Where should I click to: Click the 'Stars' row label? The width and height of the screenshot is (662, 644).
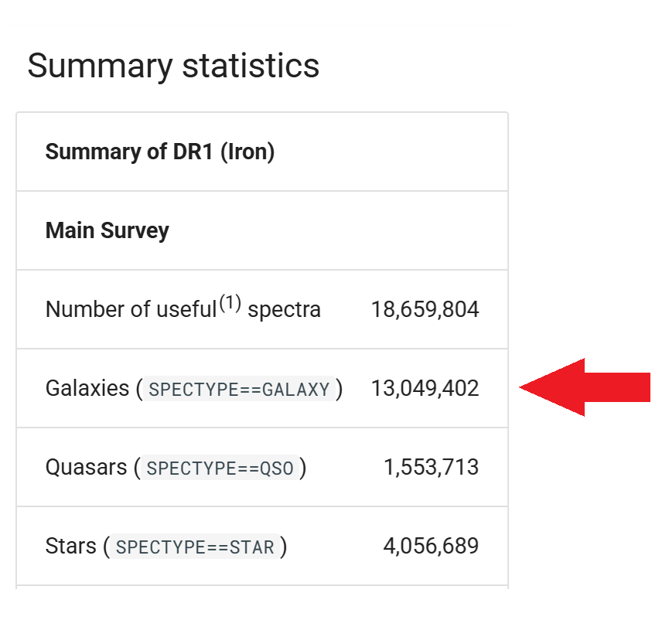tap(71, 547)
